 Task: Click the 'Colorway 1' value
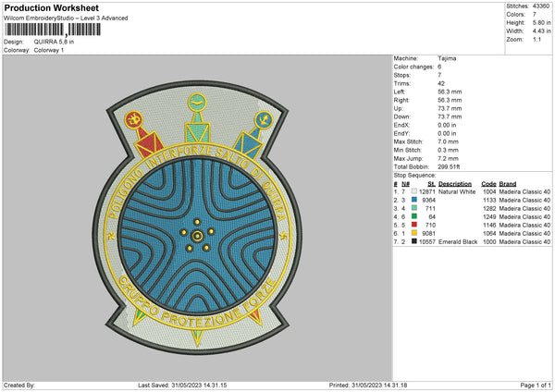[49, 50]
